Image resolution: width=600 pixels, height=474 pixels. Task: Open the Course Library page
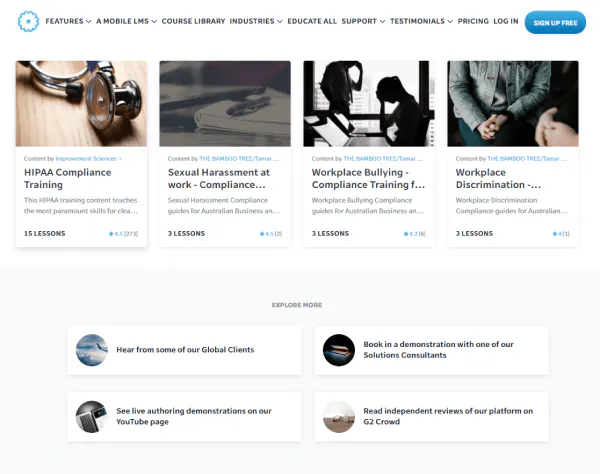[x=193, y=21]
